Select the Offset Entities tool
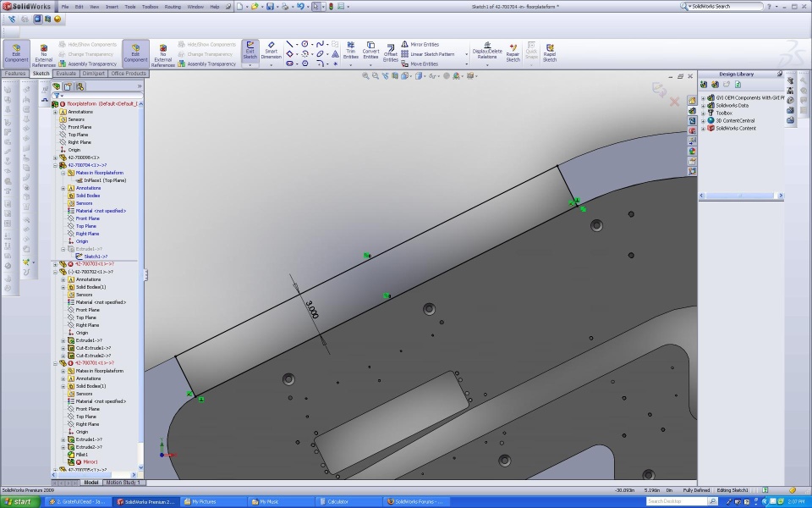Image resolution: width=812 pixels, height=508 pixels. click(391, 52)
